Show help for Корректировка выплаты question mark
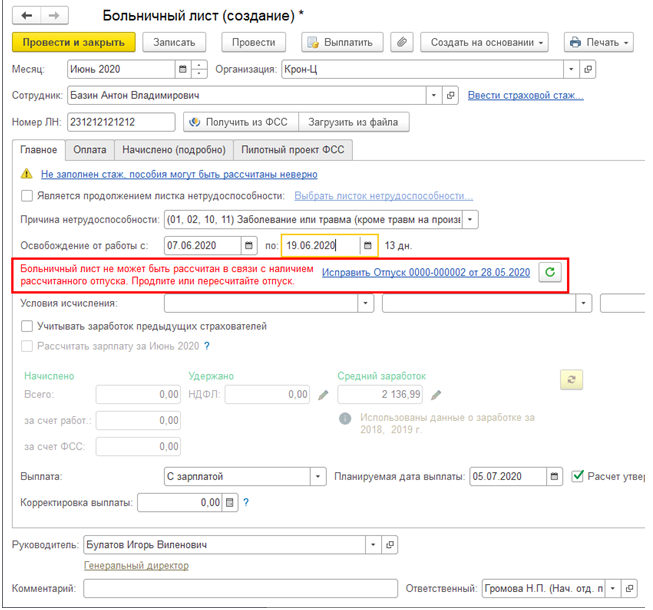The height and width of the screenshot is (610, 653). 246,503
